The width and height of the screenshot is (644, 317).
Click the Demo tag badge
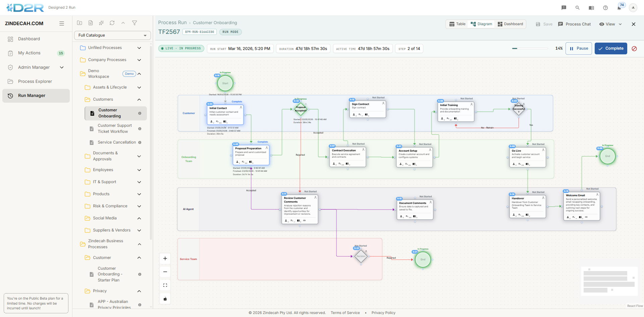(x=129, y=74)
